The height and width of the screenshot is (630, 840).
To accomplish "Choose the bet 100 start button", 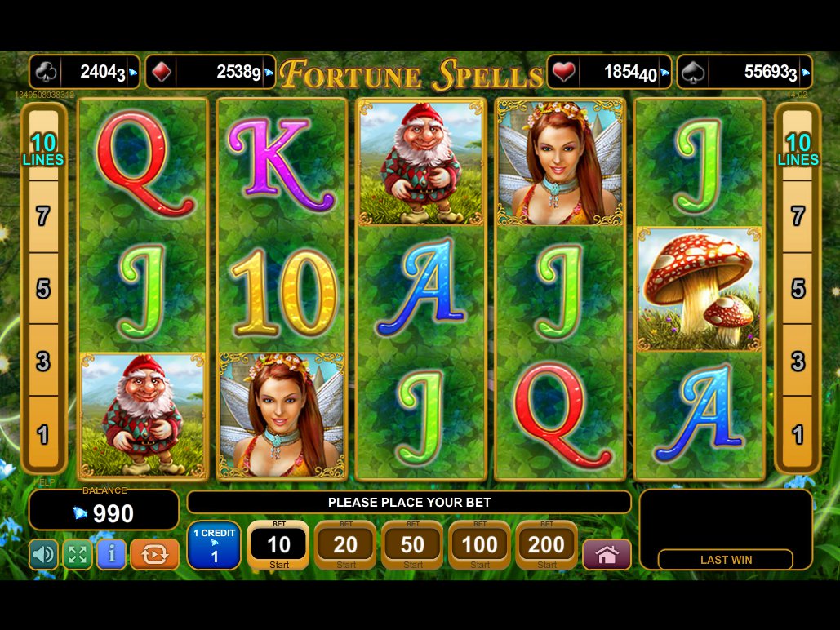I will [x=479, y=545].
